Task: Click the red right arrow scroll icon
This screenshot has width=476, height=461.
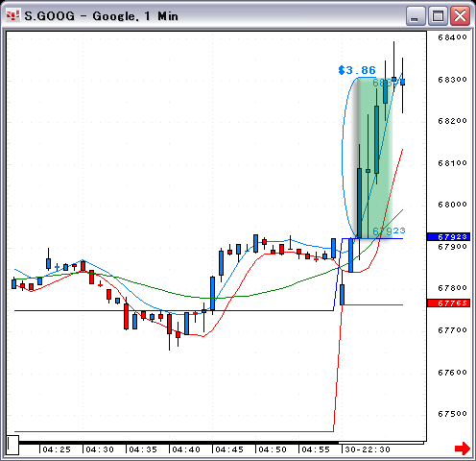Action: tap(463, 449)
